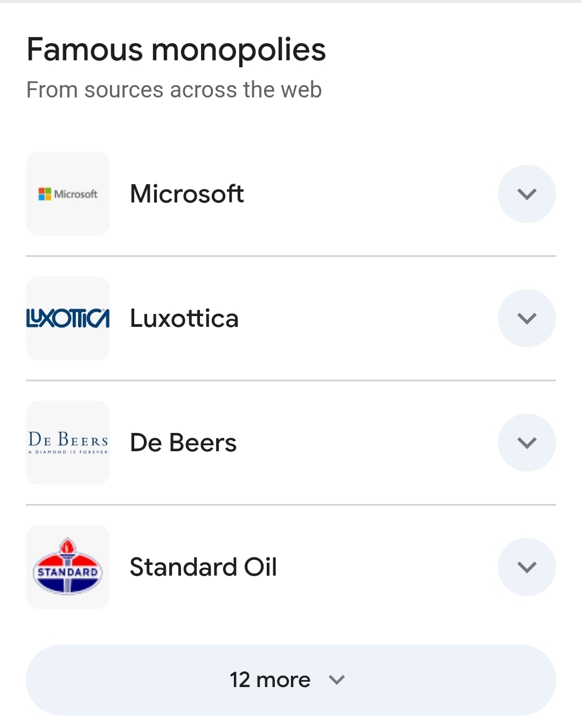Click the red flame atop Standard logo
This screenshot has width=582, height=728.
point(67,546)
